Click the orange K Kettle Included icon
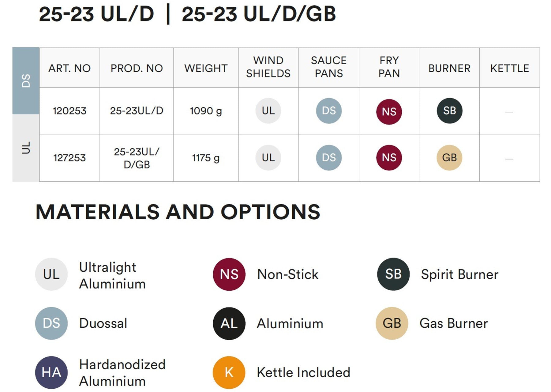551x392 pixels. (229, 372)
